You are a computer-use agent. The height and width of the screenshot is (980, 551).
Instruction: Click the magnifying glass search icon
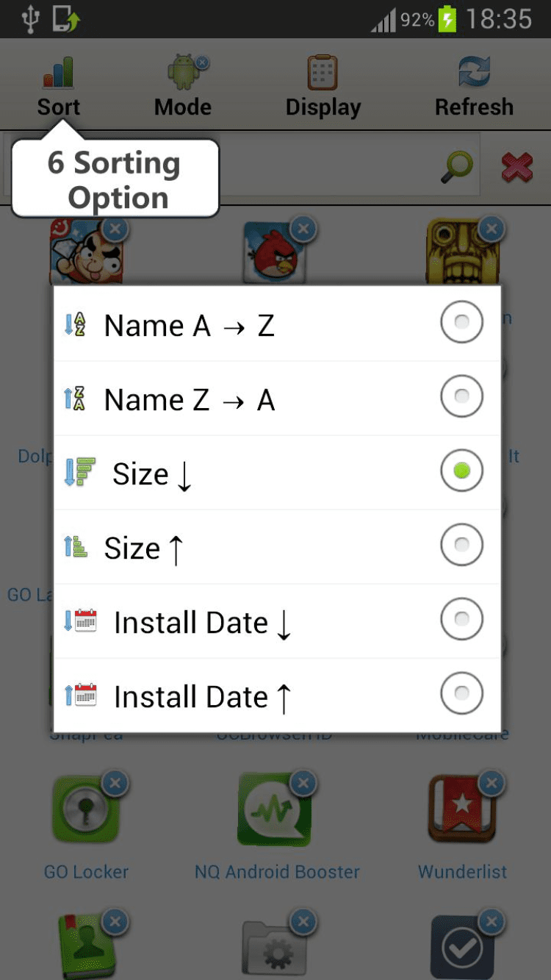click(x=456, y=167)
